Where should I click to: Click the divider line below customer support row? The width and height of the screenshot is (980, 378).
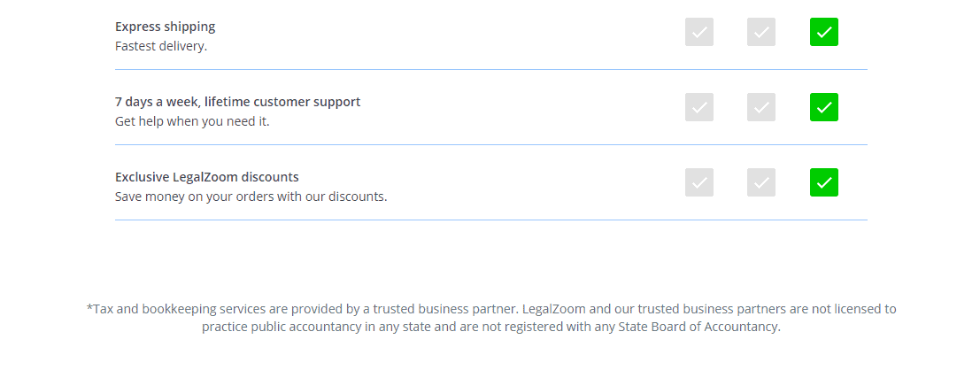490,144
